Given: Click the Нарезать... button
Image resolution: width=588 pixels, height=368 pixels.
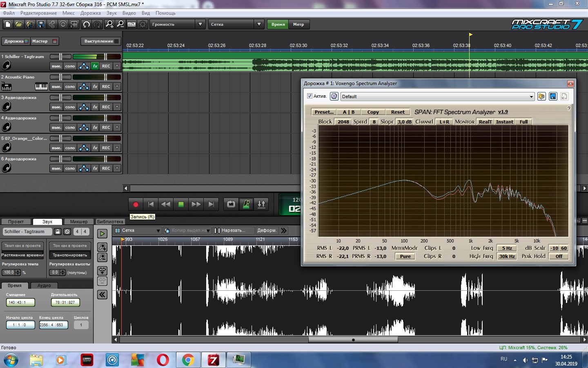Looking at the screenshot, I should (x=234, y=231).
